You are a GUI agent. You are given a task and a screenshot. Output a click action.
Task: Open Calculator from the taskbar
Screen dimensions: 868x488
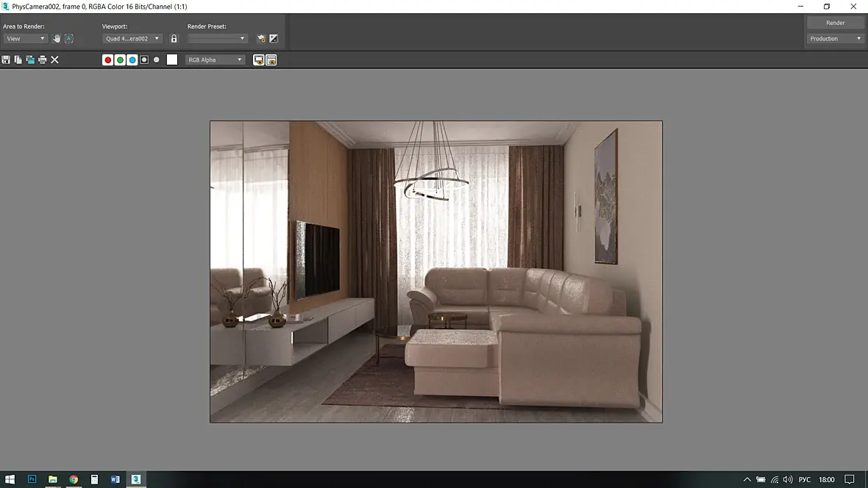[94, 479]
